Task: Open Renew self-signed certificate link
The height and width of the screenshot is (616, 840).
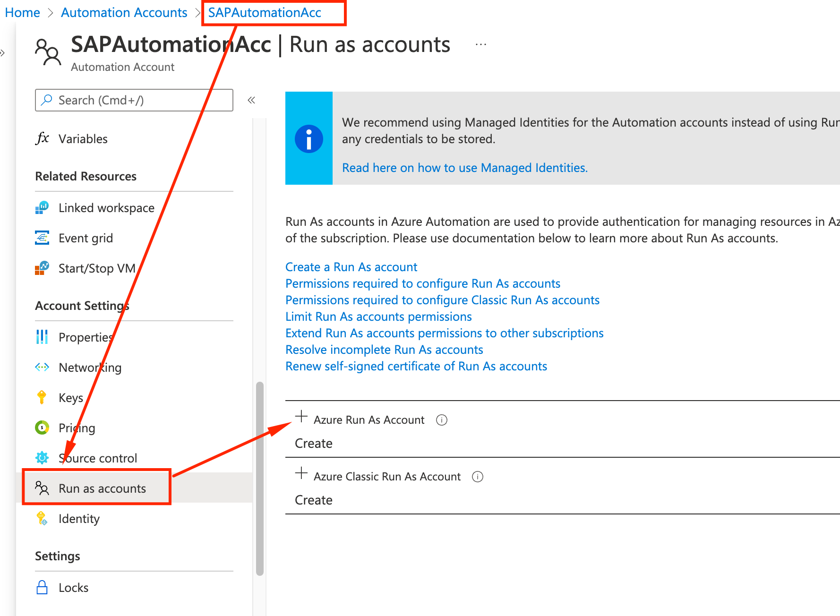Action: (x=416, y=366)
